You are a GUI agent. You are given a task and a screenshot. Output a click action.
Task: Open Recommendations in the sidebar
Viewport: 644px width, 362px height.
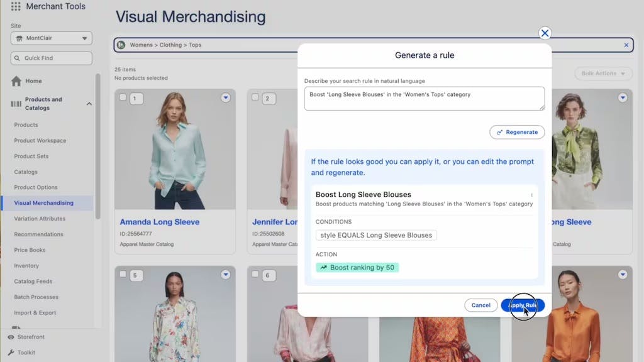[38, 234]
